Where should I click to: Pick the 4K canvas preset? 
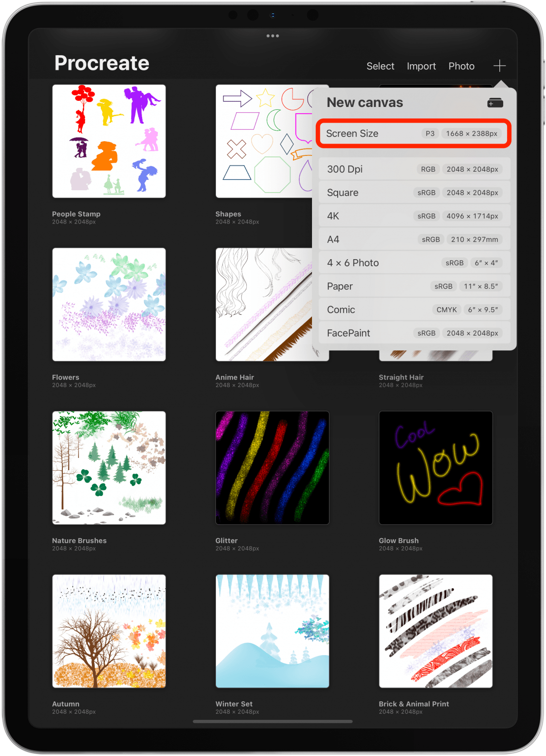tap(414, 216)
